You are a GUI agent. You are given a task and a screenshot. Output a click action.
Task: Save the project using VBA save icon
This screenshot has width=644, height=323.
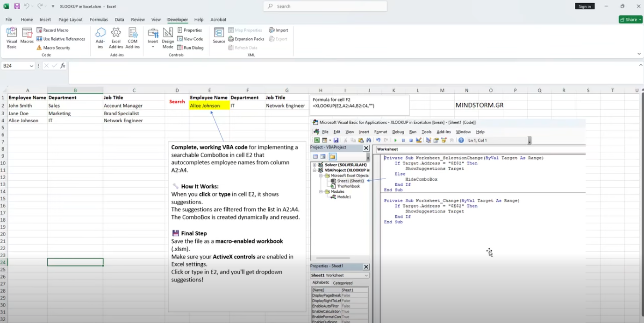(336, 140)
